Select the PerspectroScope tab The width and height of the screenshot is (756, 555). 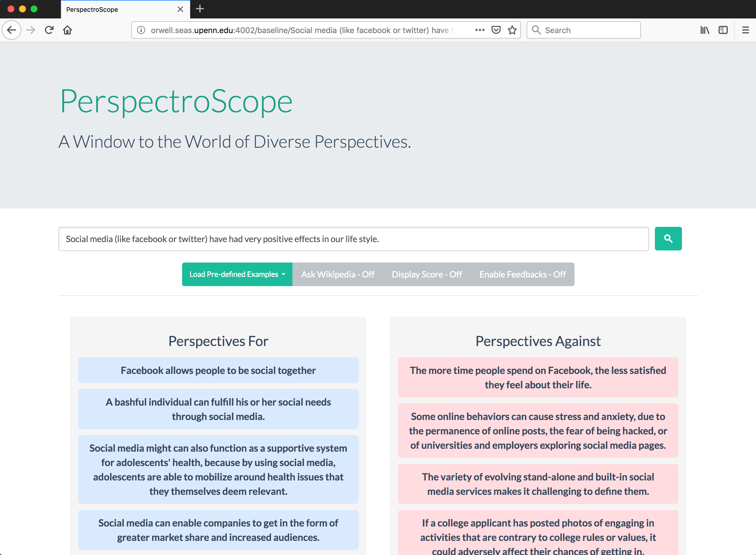tap(125, 9)
